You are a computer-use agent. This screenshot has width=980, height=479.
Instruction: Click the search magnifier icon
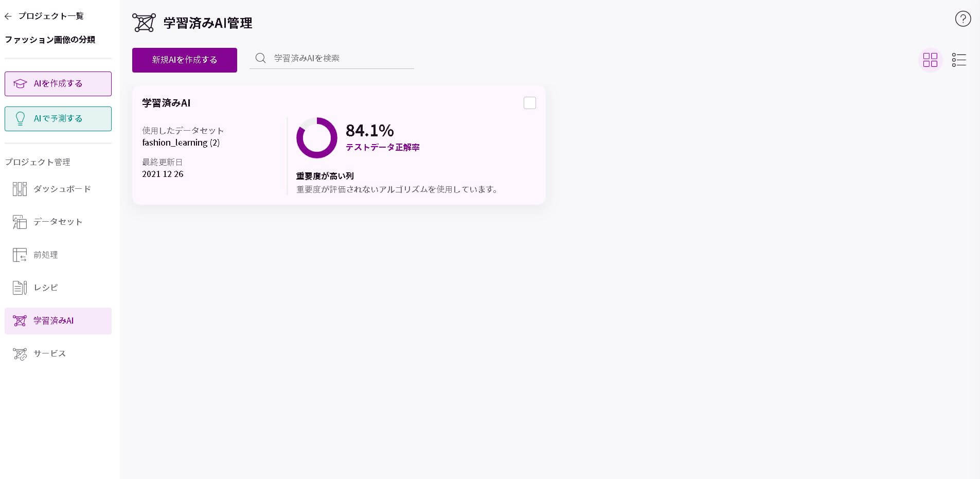pos(260,58)
